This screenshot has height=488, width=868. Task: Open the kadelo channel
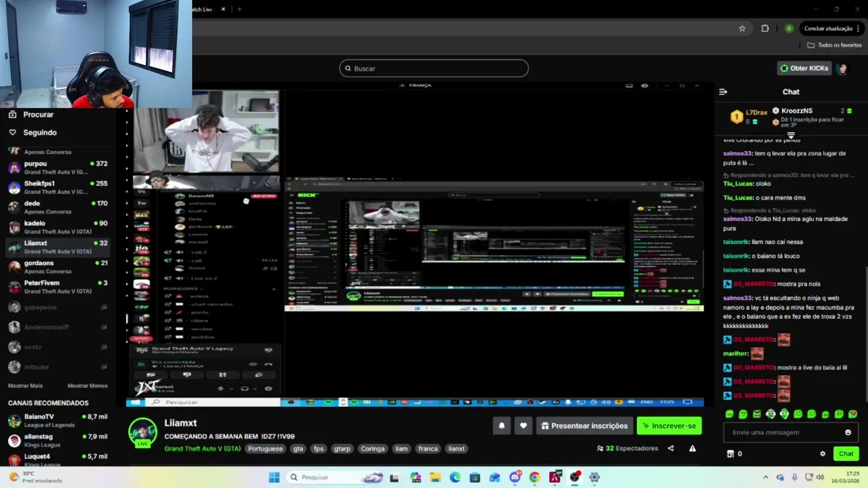(x=58, y=227)
